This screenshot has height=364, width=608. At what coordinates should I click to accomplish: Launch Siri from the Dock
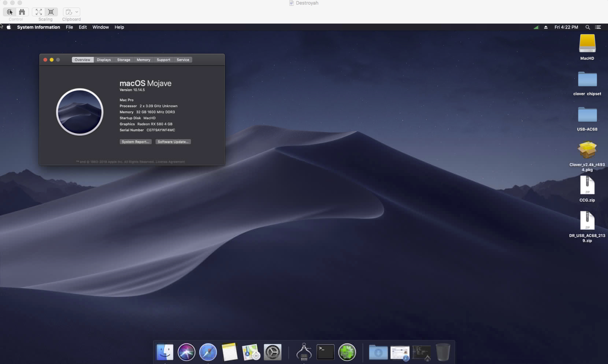pyautogui.click(x=186, y=352)
